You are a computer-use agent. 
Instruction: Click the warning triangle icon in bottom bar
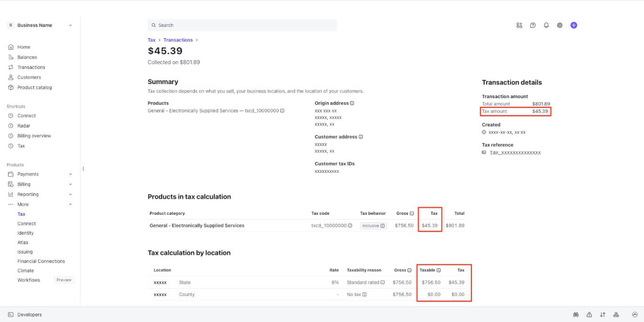point(589,315)
